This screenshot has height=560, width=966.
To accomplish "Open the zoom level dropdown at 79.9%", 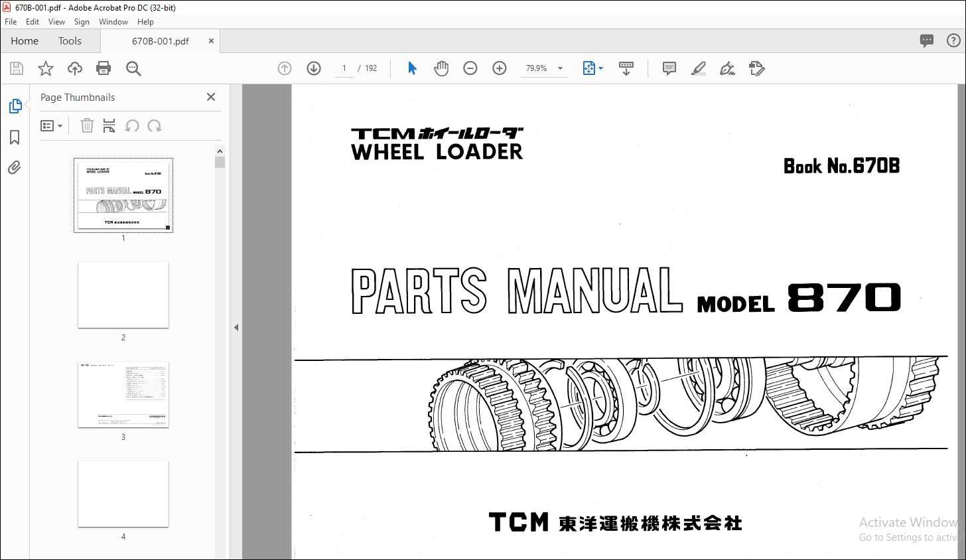I will click(x=560, y=68).
